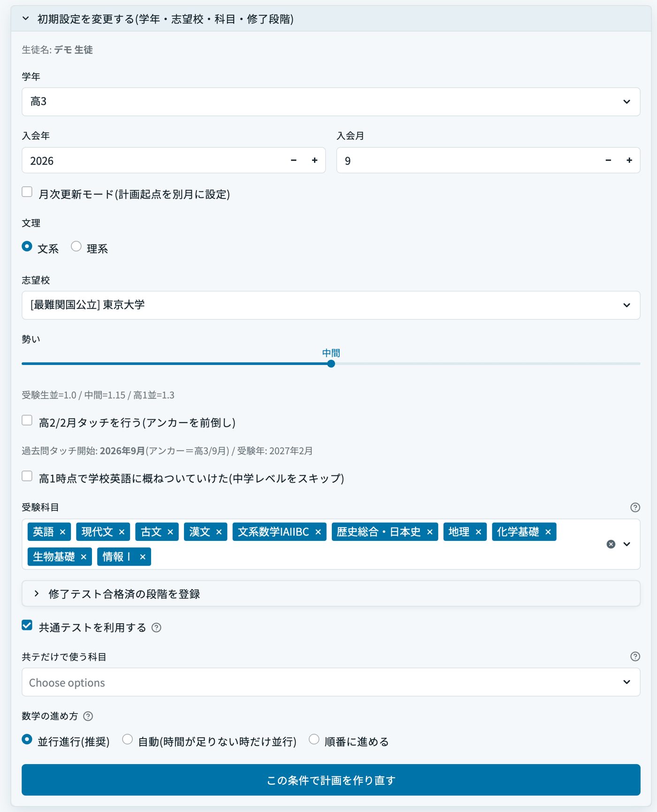The width and height of the screenshot is (657, 812).
Task: Open help for 共通テストを利用する
Action: pyautogui.click(x=157, y=628)
